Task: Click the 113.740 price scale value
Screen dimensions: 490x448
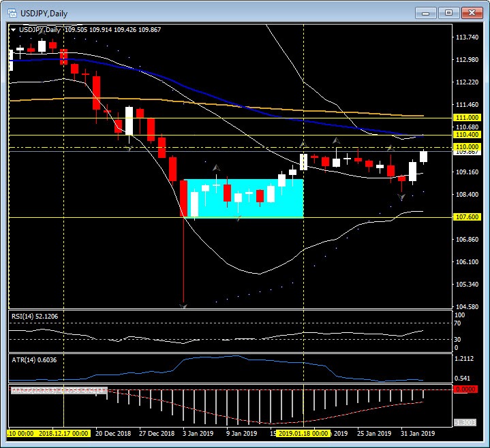Action: [467, 37]
